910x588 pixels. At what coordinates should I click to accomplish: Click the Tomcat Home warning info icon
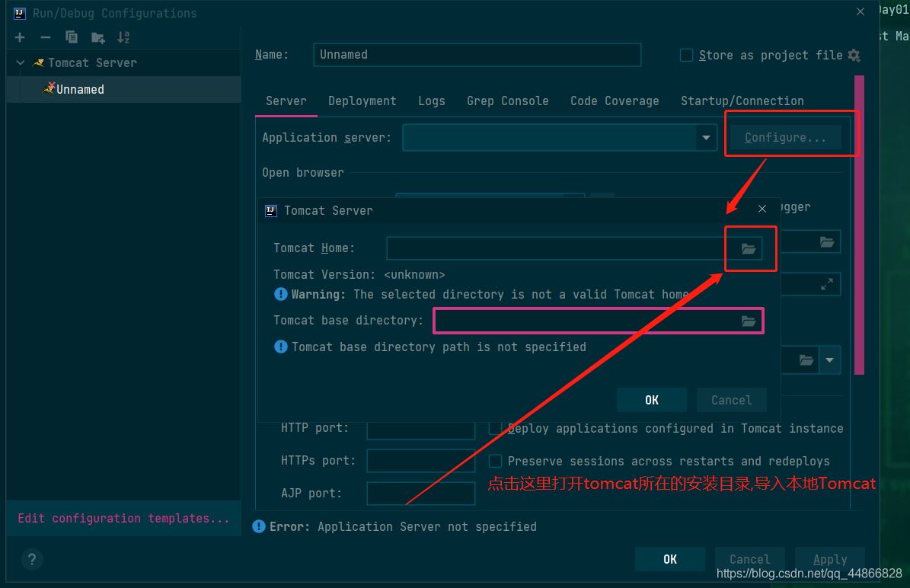pyautogui.click(x=280, y=294)
